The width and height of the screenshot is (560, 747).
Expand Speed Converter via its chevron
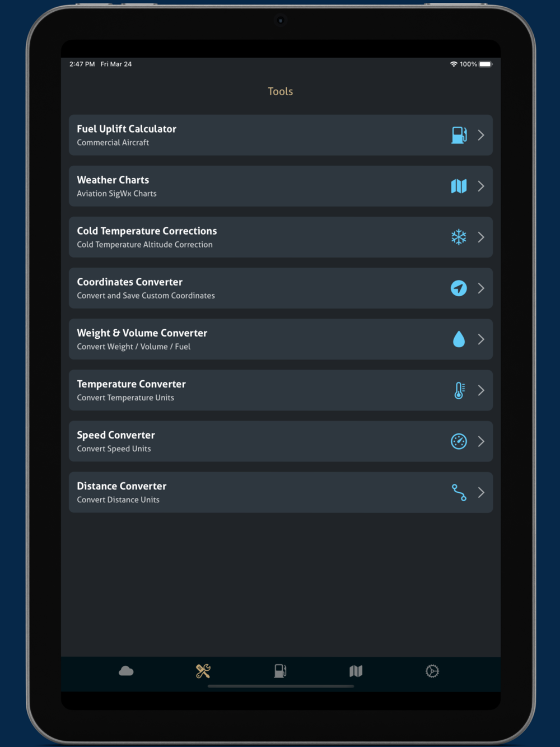[481, 441]
